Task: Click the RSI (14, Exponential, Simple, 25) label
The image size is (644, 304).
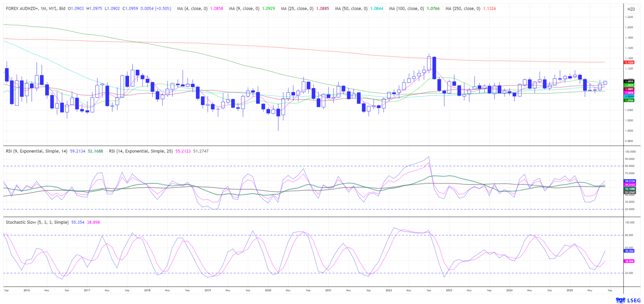Action: point(141,151)
